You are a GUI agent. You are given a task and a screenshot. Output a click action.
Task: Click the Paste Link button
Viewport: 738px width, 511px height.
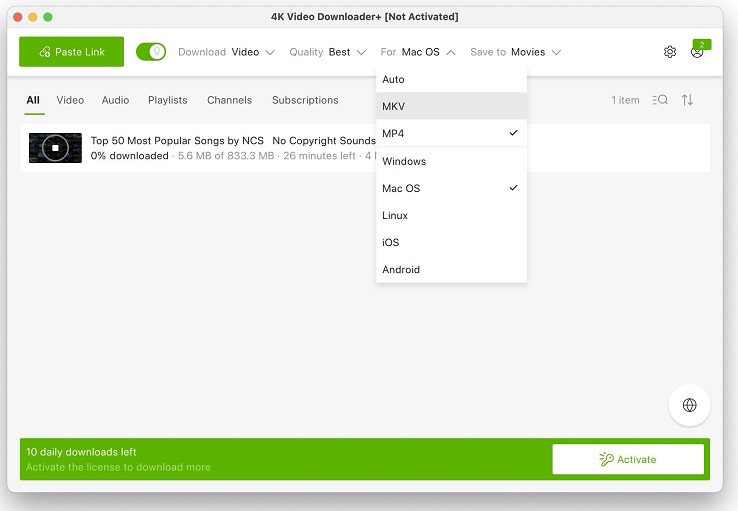click(71, 52)
